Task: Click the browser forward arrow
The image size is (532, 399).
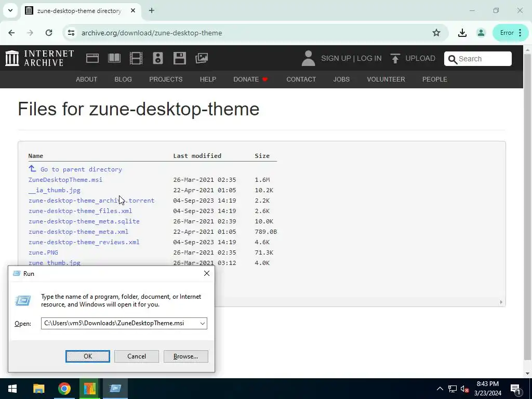Action: point(30,33)
